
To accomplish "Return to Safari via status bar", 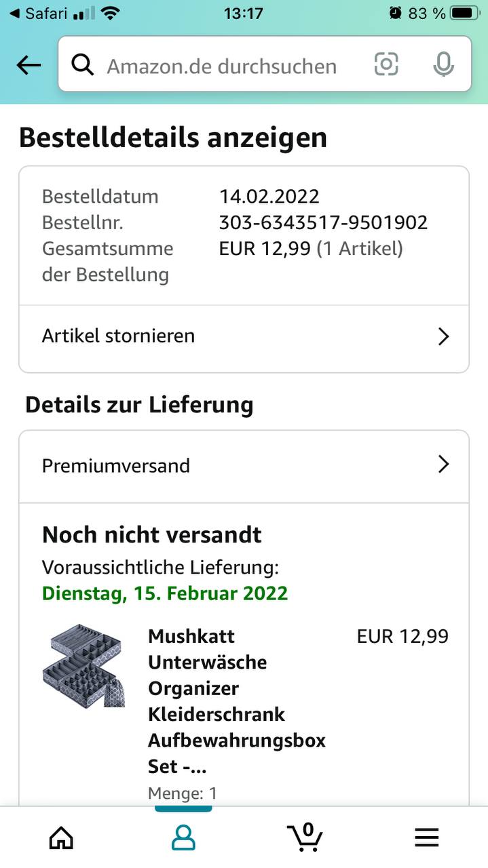I will 39,13.
